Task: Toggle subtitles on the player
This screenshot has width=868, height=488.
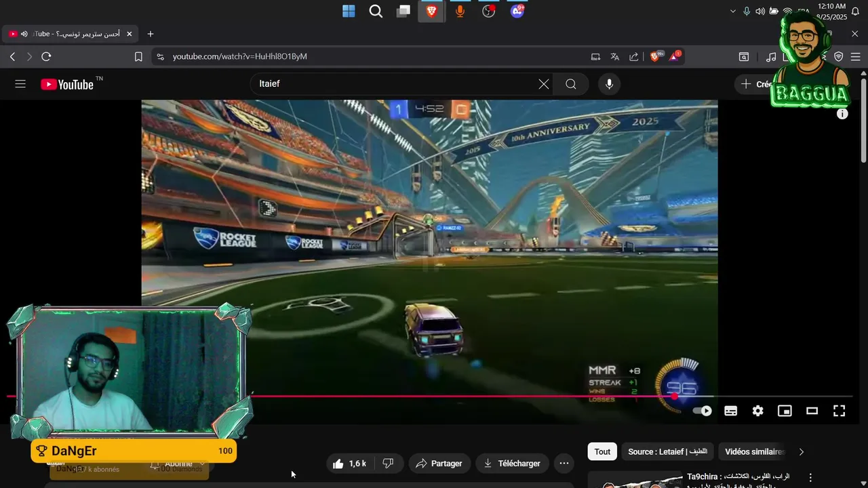Action: 731,411
